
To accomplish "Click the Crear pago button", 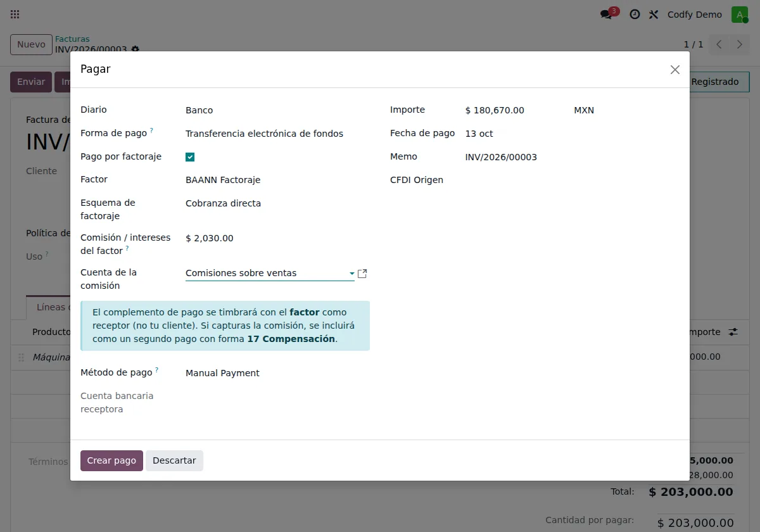I will 111,460.
